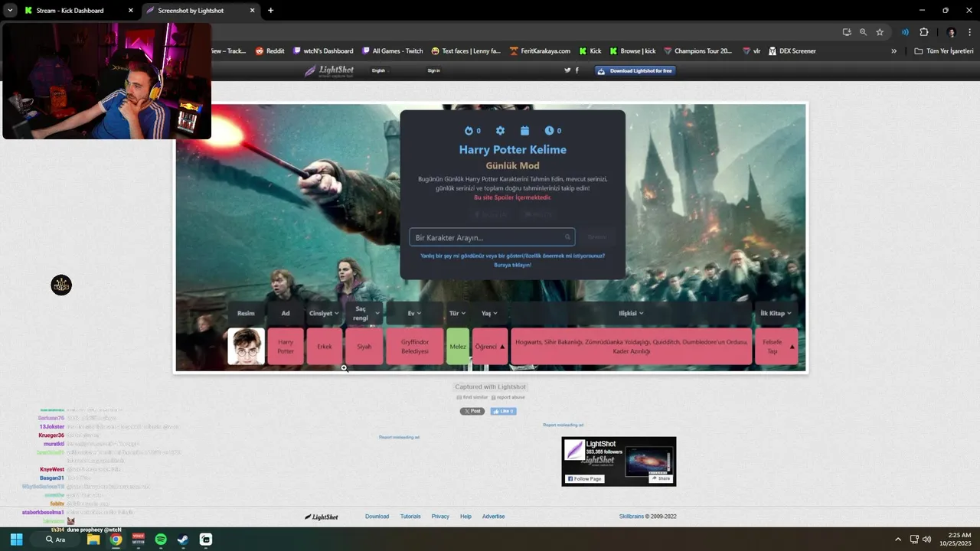The width and height of the screenshot is (980, 551).
Task: Open the Tüm Yer İşaretleri folder
Action: click(944, 51)
